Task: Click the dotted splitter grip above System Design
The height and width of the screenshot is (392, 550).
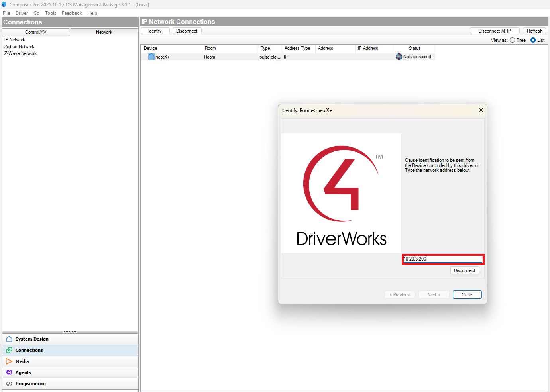Action: tap(69, 332)
